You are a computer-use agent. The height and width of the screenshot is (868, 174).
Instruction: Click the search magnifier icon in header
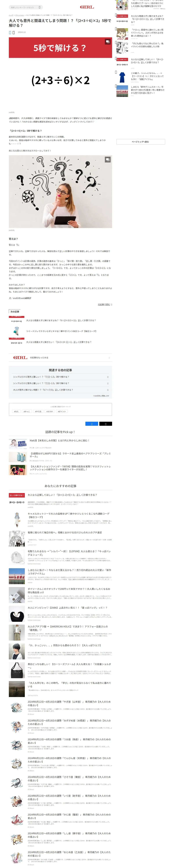point(40,7)
